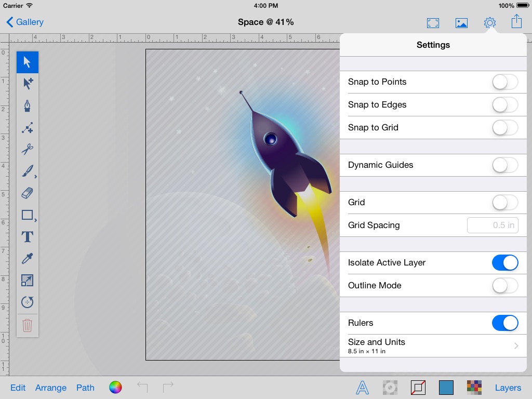Expand shape tool options arrow

[36, 220]
